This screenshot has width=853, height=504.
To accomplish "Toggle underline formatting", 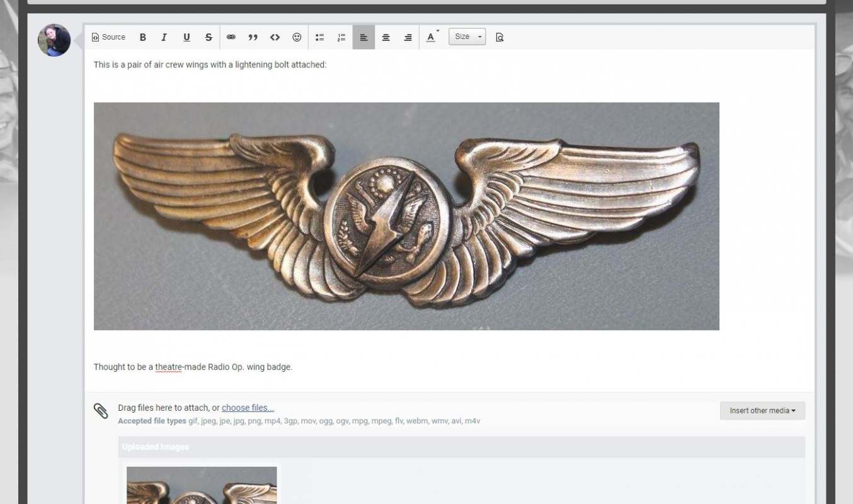I will pyautogui.click(x=186, y=37).
